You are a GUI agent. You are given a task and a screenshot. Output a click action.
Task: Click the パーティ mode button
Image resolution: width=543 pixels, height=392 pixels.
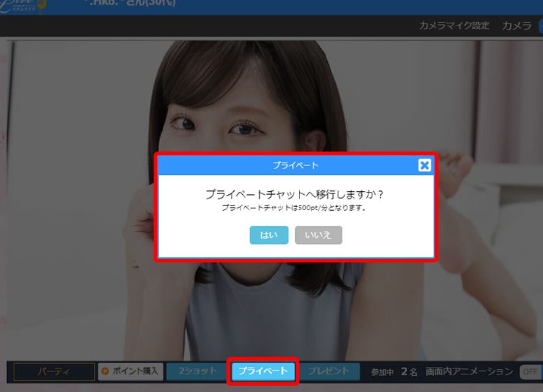pos(54,372)
